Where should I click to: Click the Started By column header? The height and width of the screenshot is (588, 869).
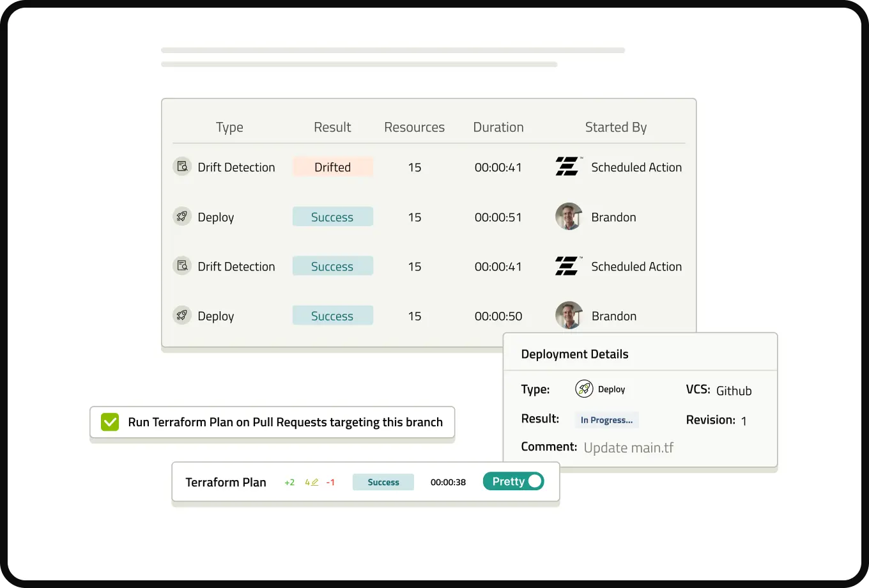point(616,127)
